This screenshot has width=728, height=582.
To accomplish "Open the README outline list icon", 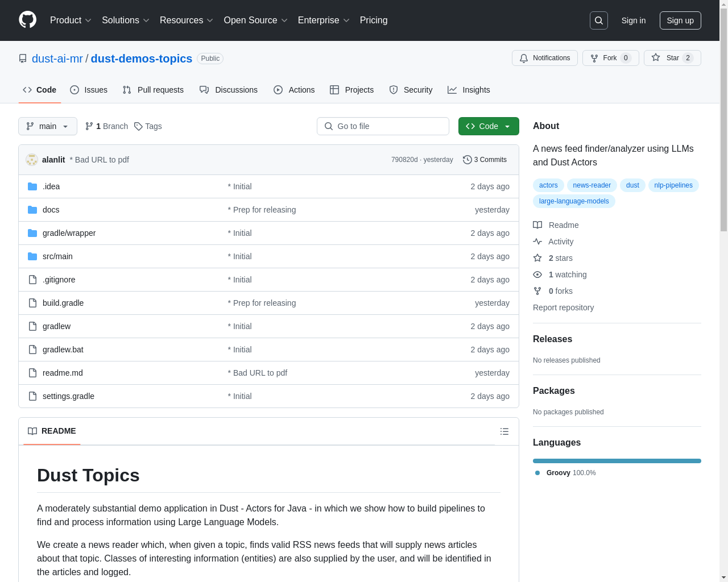I will [x=504, y=431].
